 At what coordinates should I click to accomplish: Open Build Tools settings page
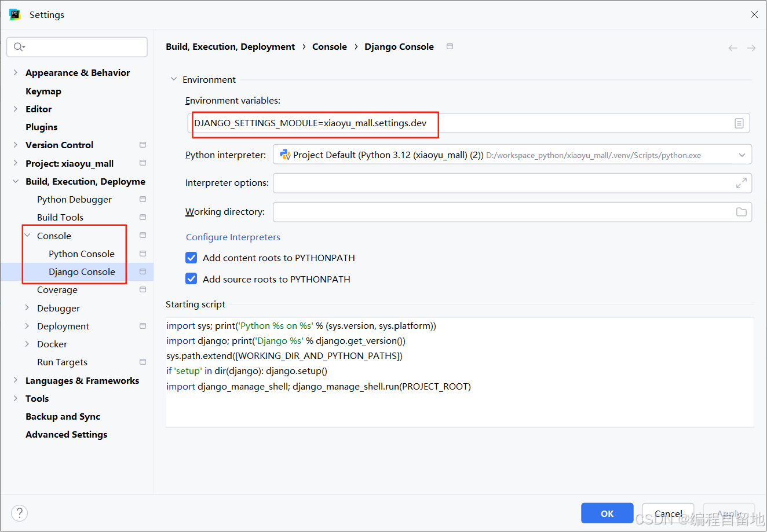tap(60, 217)
